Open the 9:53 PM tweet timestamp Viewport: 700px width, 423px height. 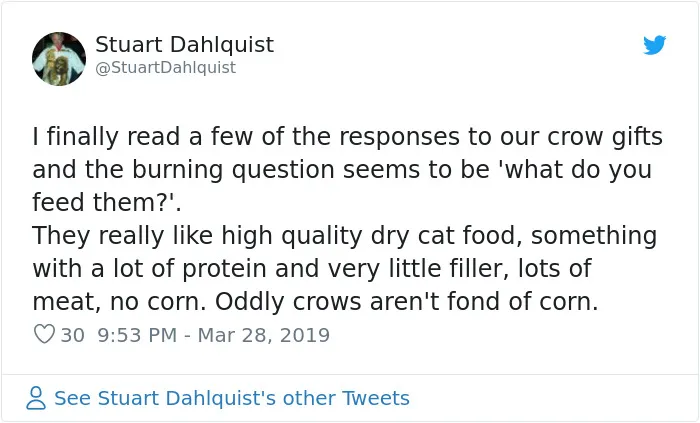coord(137,335)
